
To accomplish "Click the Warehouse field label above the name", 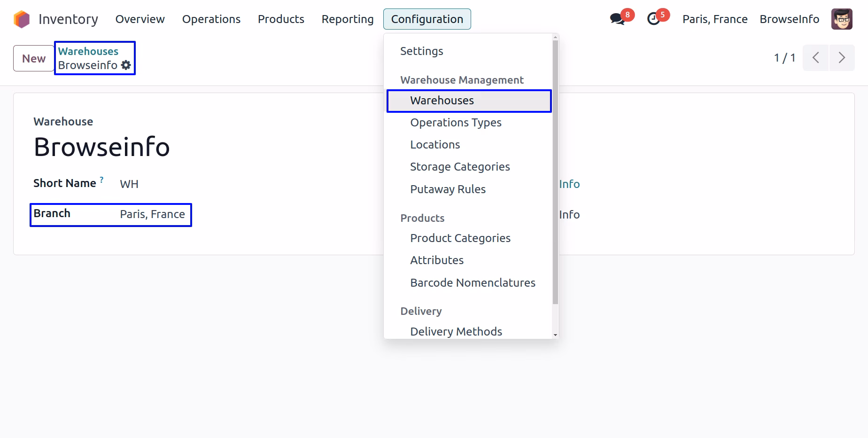I will click(x=63, y=122).
